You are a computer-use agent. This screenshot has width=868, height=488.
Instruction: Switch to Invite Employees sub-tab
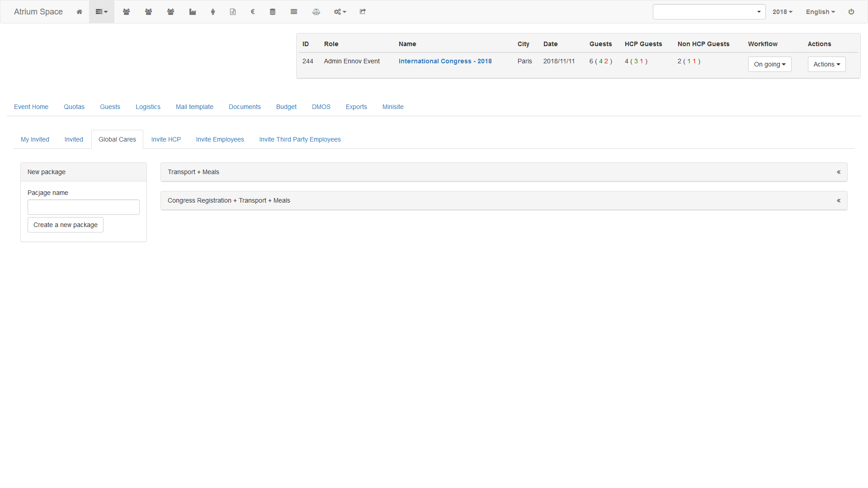click(x=220, y=139)
